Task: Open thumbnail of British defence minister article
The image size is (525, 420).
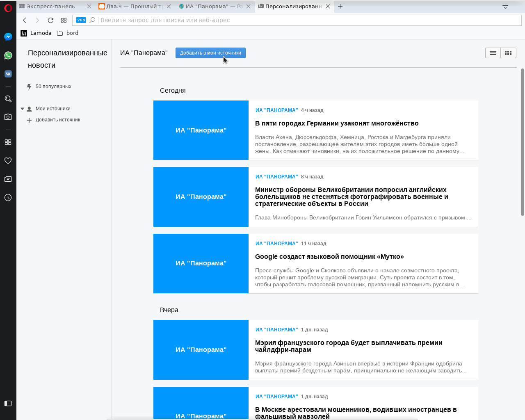Action: pyautogui.click(x=201, y=197)
